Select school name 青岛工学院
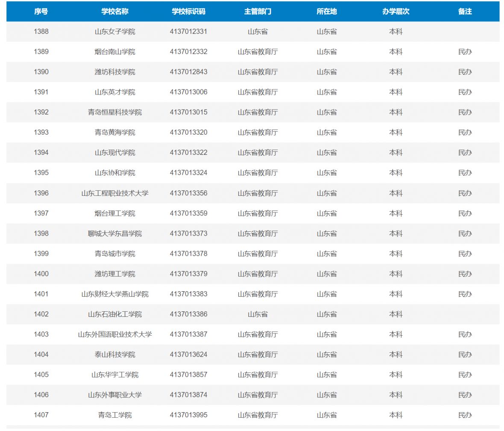 pyautogui.click(x=115, y=415)
